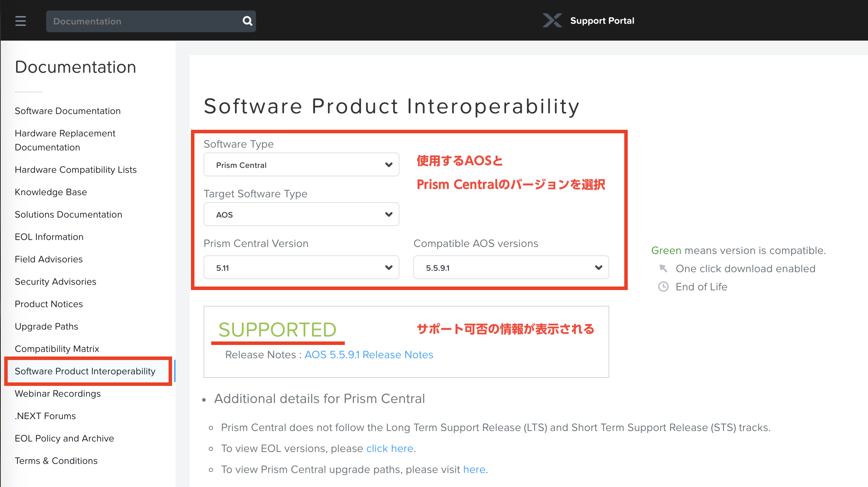868x487 pixels.
Task: Follow the 'click here' EOL versions link
Action: (390, 448)
